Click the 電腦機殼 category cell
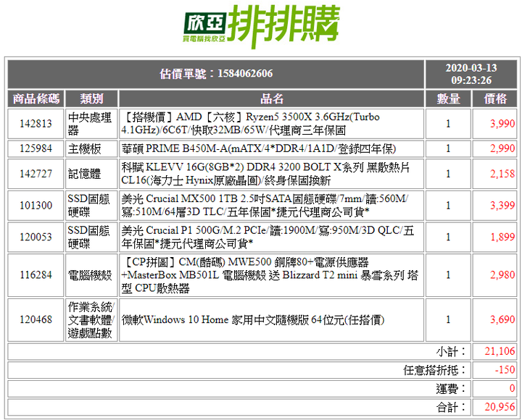The height and width of the screenshot is (420, 522). (90, 275)
